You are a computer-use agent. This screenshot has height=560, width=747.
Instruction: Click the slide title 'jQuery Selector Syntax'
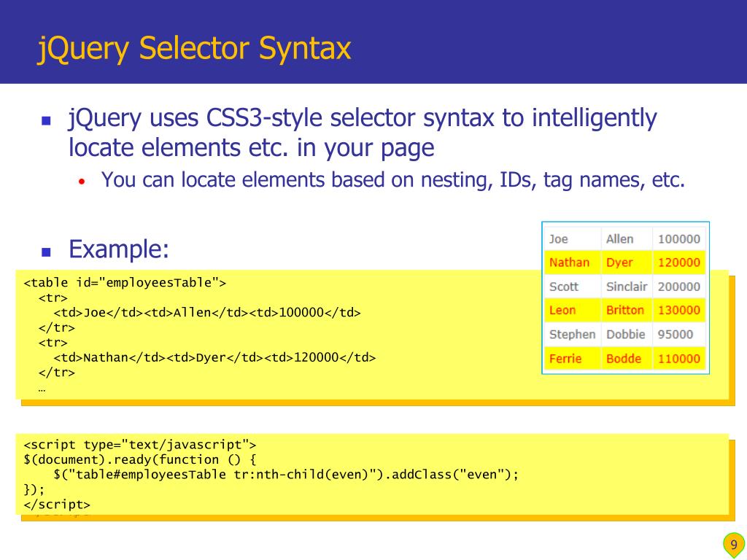[x=194, y=48]
